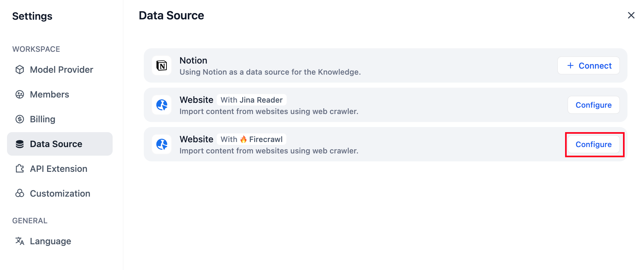The image size is (644, 270).
Task: Open the Language settings
Action: (x=51, y=241)
